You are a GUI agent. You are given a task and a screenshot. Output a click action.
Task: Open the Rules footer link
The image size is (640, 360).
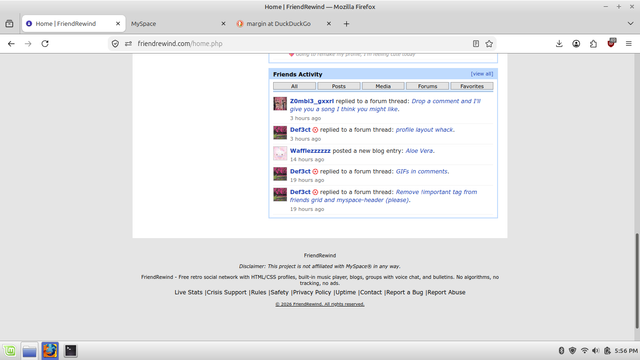pos(258,292)
